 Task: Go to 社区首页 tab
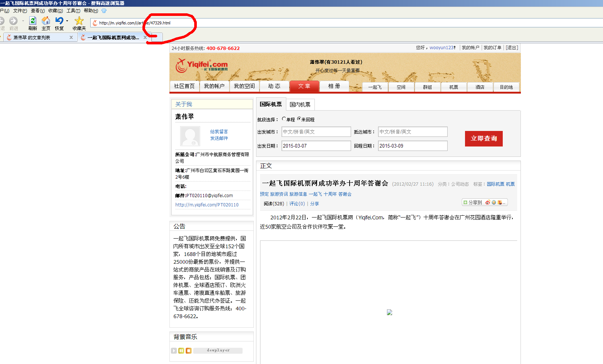pyautogui.click(x=184, y=86)
